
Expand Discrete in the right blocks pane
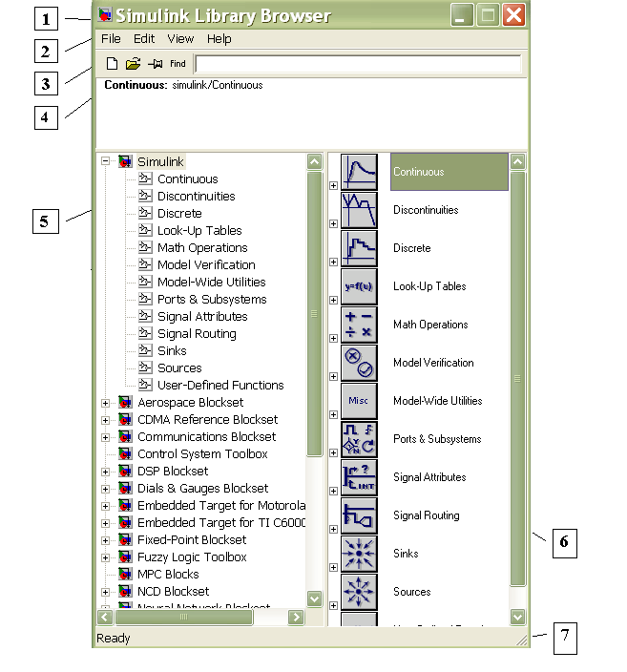pos(333,262)
